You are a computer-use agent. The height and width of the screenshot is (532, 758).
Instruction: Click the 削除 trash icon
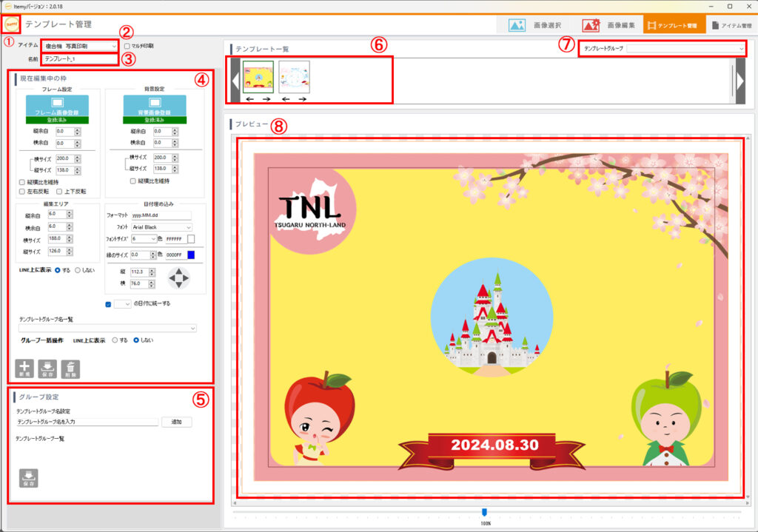point(70,368)
